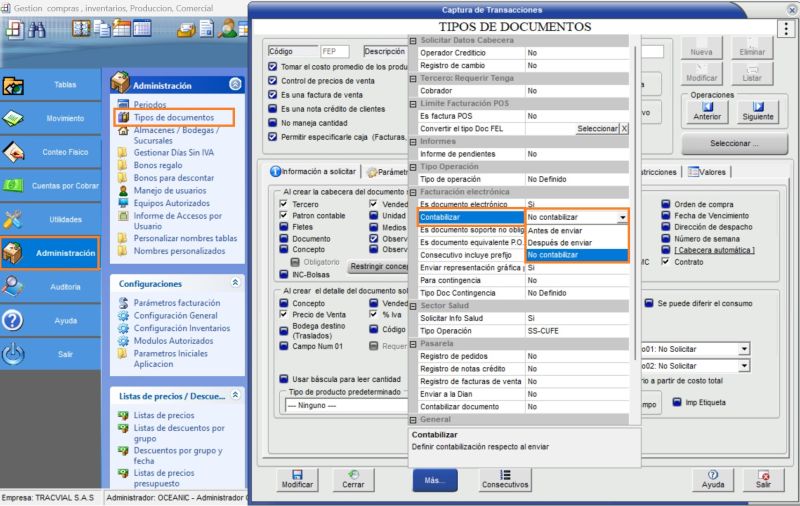Click the 'Seleccionar ...' button

point(734,143)
